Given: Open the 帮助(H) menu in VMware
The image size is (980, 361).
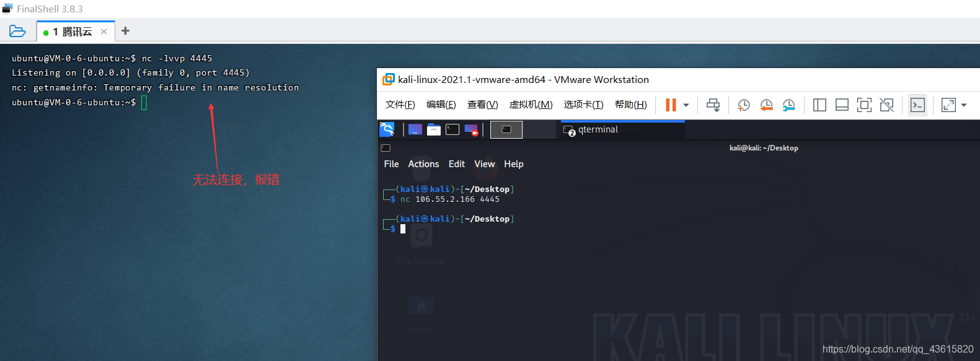Looking at the screenshot, I should [x=630, y=105].
